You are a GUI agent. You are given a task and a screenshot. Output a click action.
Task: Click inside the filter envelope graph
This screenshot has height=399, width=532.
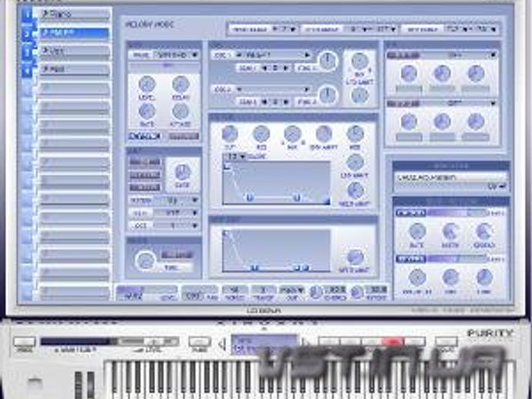click(276, 183)
